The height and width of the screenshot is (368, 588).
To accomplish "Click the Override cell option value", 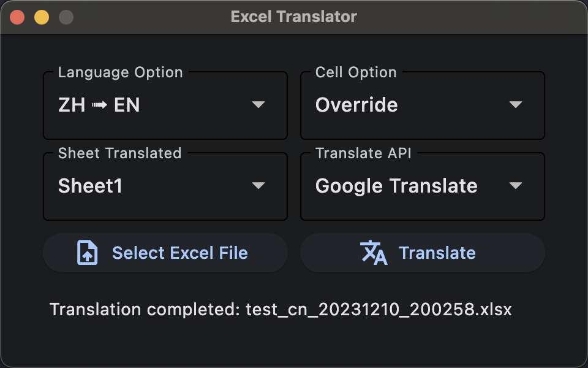I will click(x=356, y=105).
